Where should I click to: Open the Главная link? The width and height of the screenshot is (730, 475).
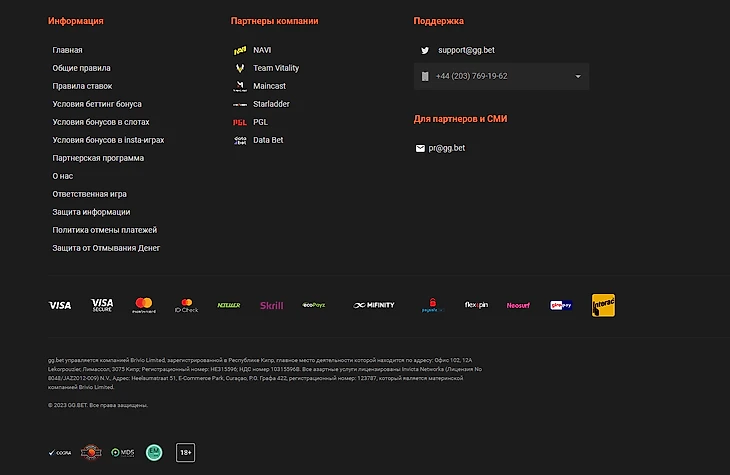pyautogui.click(x=67, y=50)
